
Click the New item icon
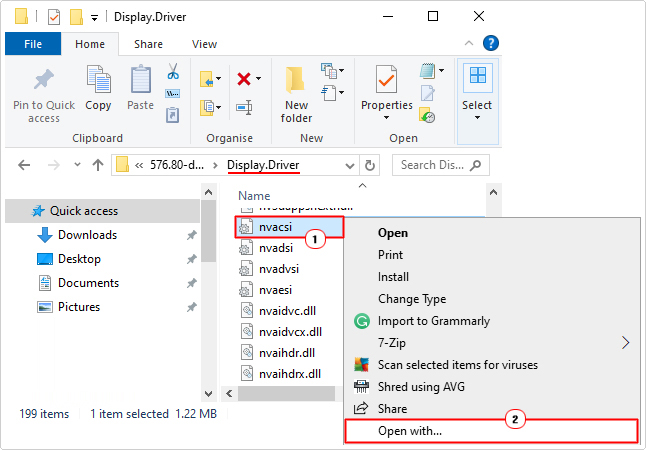(x=329, y=71)
